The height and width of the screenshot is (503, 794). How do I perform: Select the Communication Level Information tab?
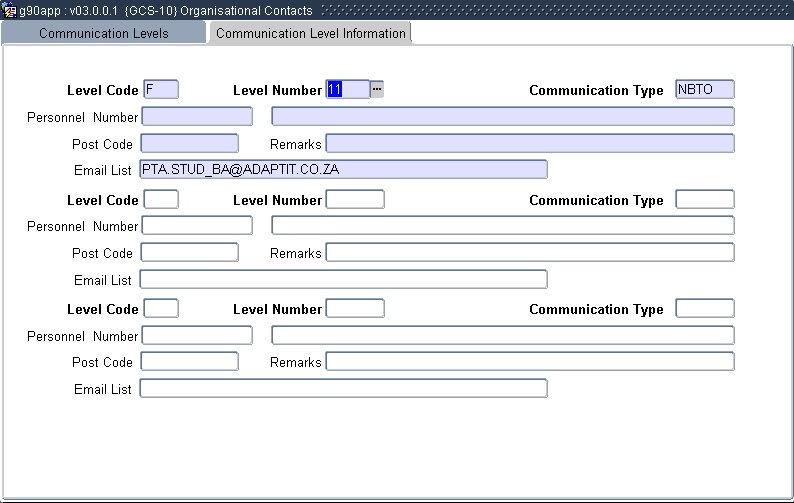[x=310, y=33]
